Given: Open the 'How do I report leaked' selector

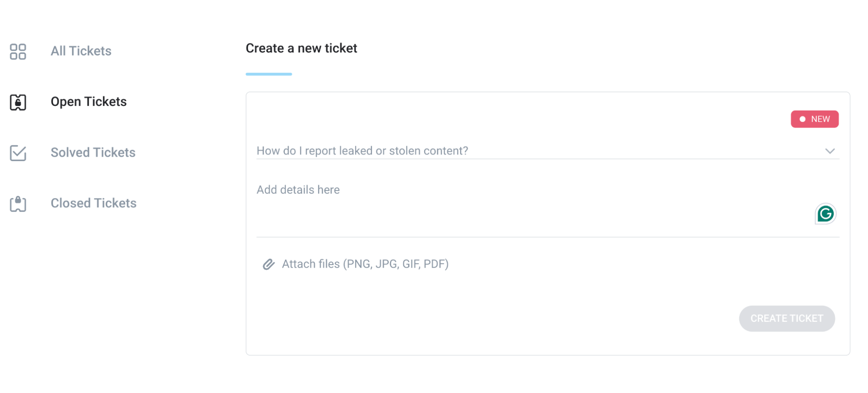Looking at the screenshot, I should [x=548, y=151].
